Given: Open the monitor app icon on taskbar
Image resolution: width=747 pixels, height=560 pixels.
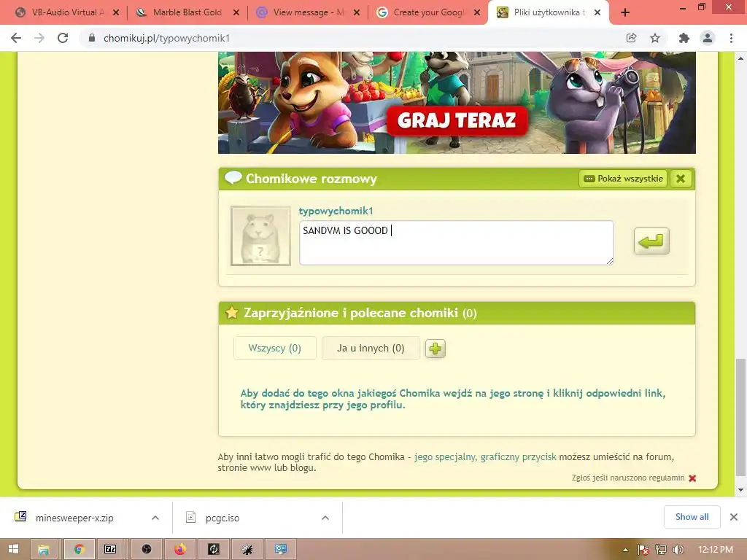Looking at the screenshot, I should [281, 550].
